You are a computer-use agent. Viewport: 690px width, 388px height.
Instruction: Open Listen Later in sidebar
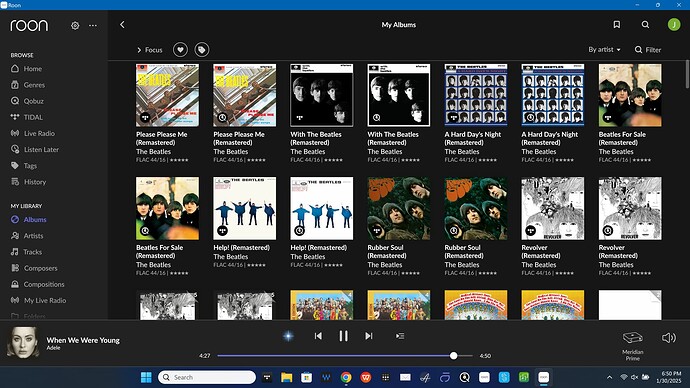tap(41, 150)
